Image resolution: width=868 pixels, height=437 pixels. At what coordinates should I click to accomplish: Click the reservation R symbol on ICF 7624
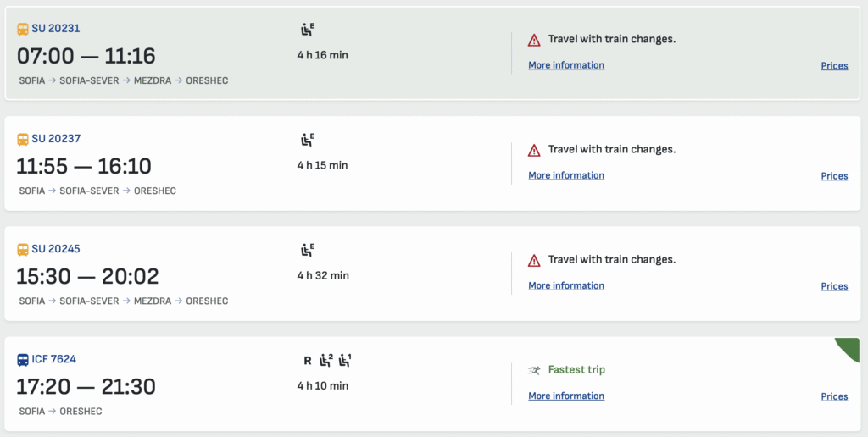308,361
